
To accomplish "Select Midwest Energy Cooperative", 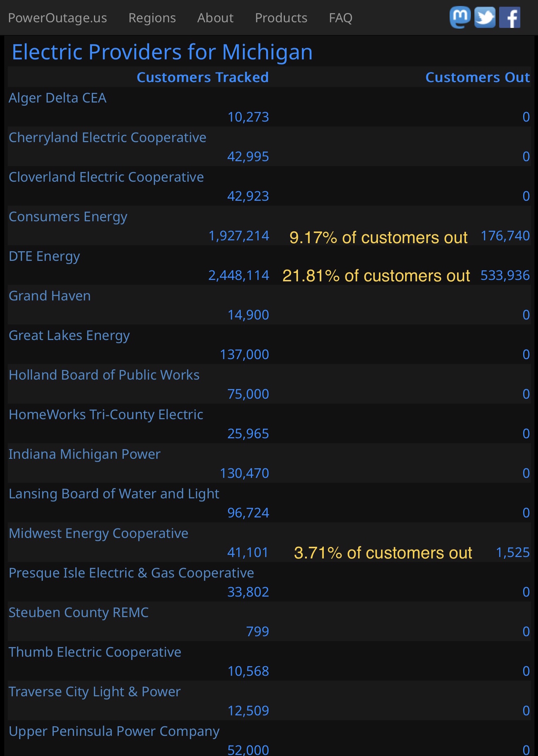I will 98,533.
